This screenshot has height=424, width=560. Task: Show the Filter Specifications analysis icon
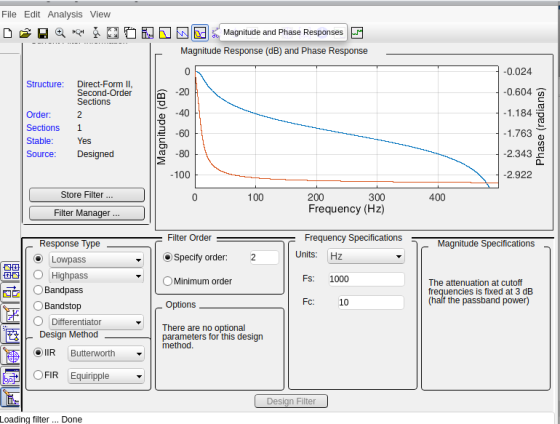pos(148,33)
